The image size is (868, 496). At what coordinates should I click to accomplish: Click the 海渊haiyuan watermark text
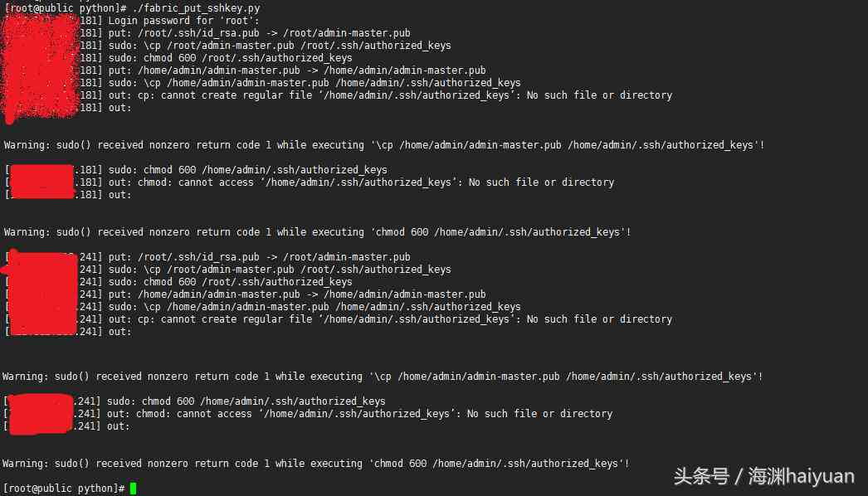click(801, 476)
